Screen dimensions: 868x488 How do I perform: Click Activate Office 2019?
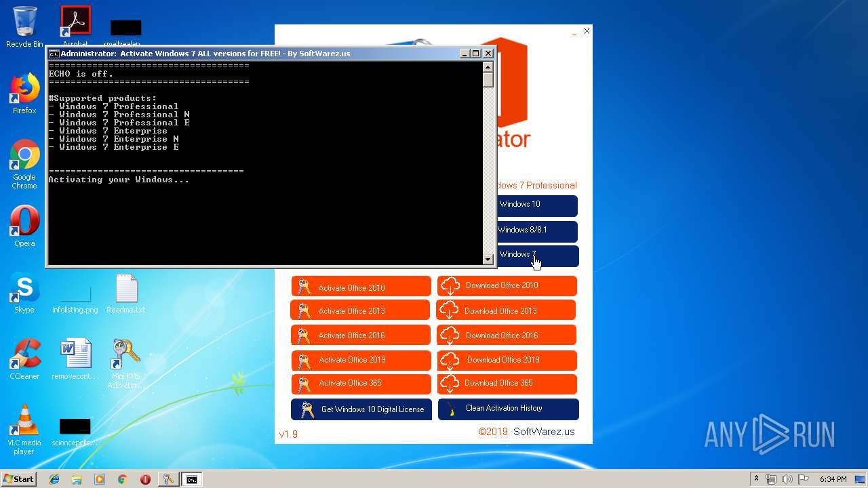[x=361, y=360]
